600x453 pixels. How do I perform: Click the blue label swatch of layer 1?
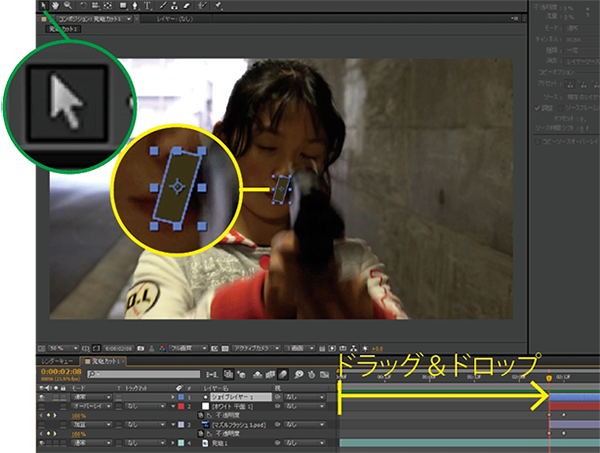click(181, 398)
